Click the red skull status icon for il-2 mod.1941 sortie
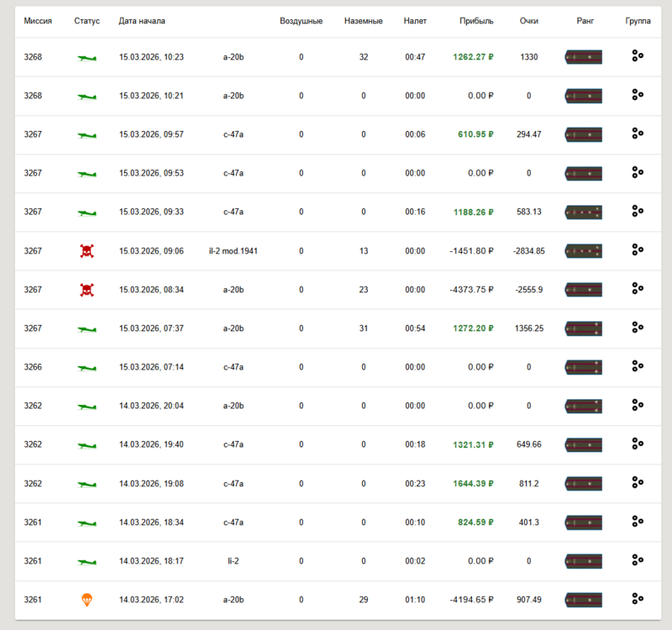This screenshot has height=630, width=672. click(x=86, y=250)
